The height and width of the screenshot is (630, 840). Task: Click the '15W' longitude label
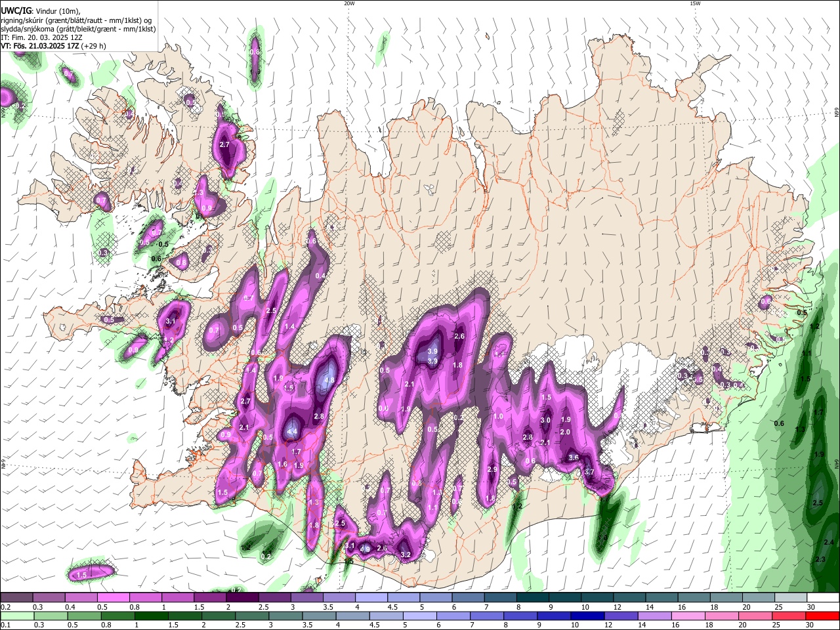pos(695,3)
